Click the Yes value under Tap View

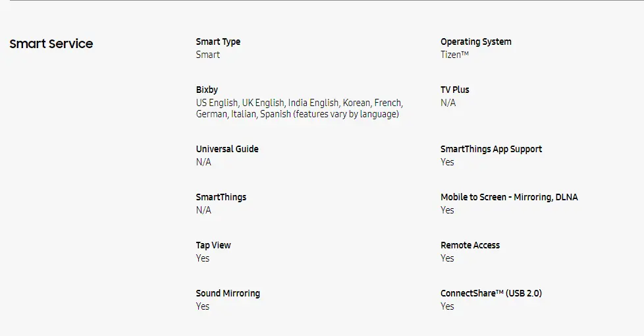(202, 258)
